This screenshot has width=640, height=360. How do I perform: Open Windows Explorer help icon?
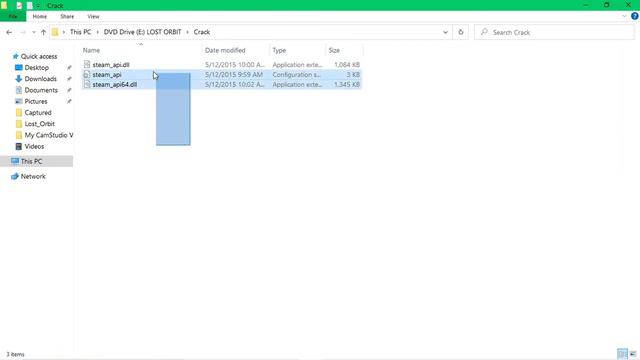[x=634, y=16]
